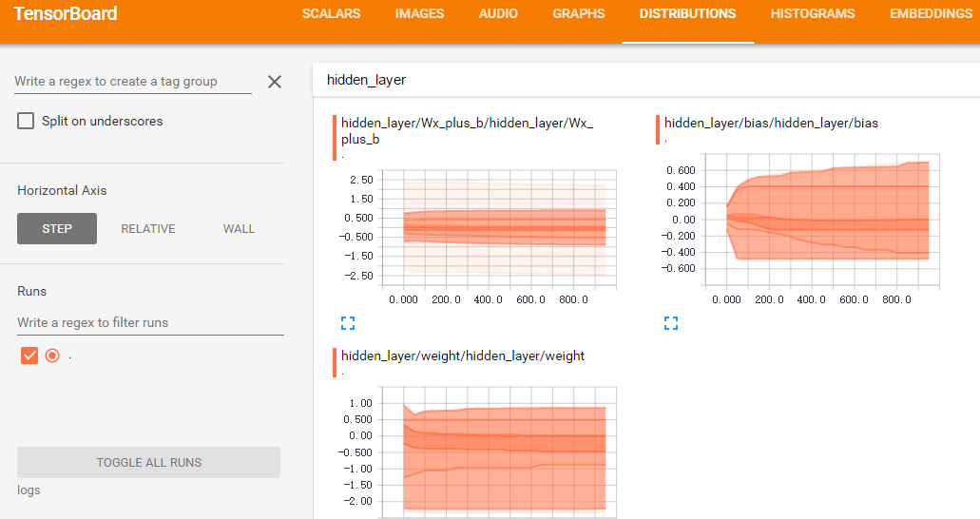
Task: Open the Embeddings tab
Action: pos(930,14)
